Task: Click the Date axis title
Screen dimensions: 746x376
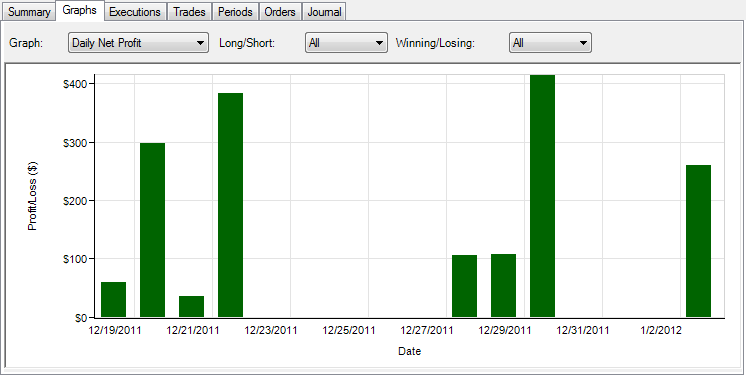Action: tap(409, 352)
